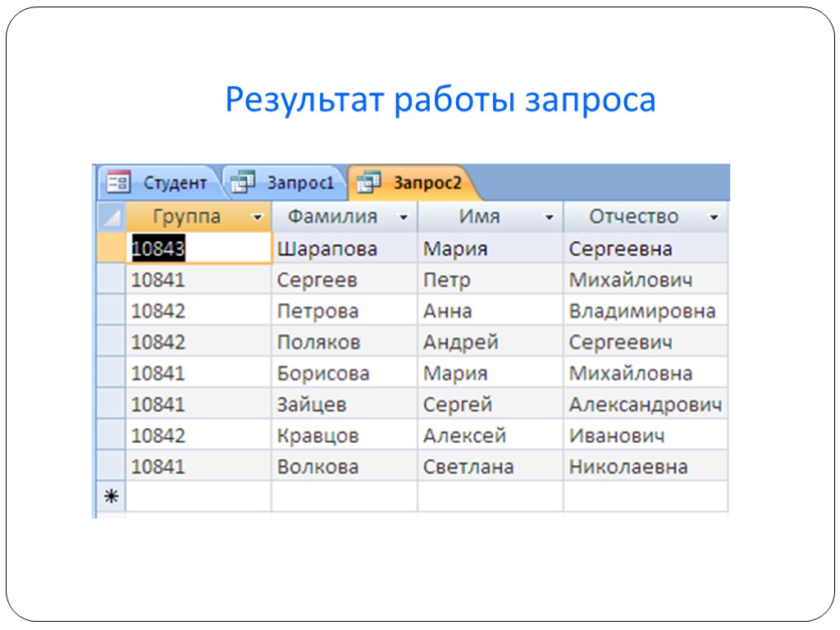Click the empty Фамилия cell in new row
This screenshot has width=840, height=630.
click(x=344, y=497)
